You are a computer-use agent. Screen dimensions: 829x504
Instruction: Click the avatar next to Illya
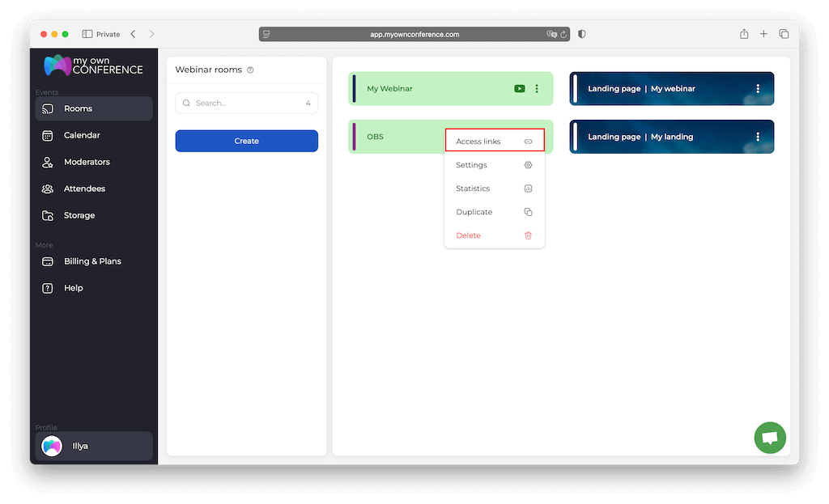[x=52, y=446]
